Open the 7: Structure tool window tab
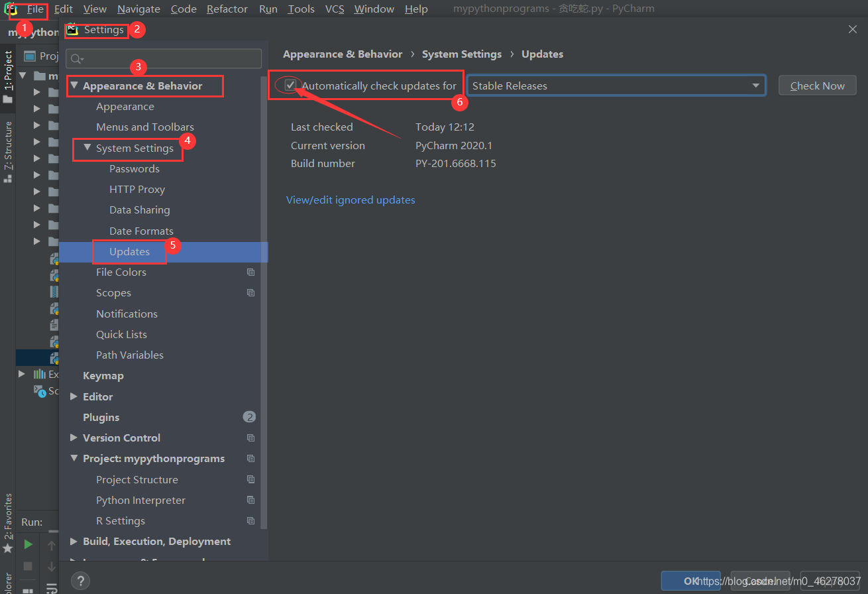This screenshot has width=868, height=594. click(8, 151)
